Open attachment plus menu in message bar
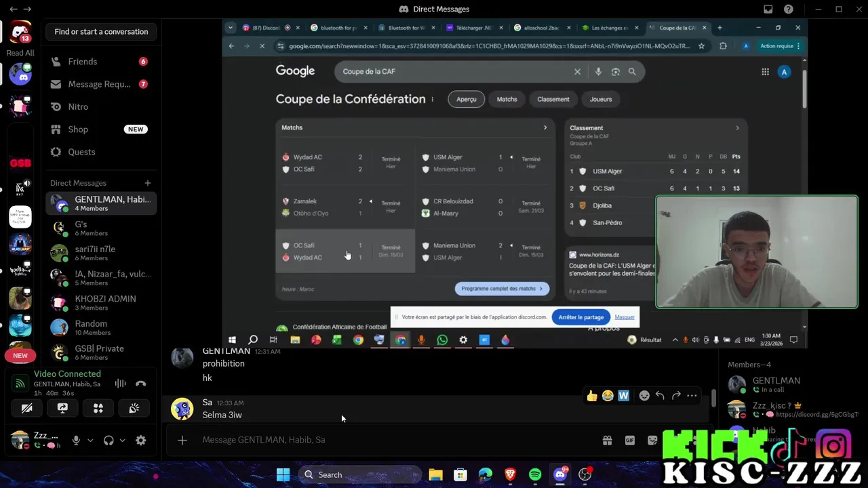This screenshot has height=488, width=868. click(182, 441)
